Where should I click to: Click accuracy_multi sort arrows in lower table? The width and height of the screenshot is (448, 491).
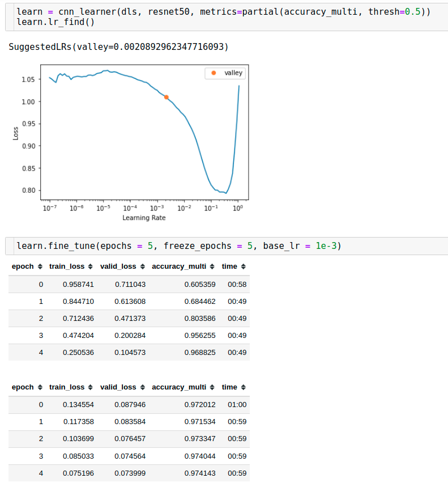(x=211, y=387)
